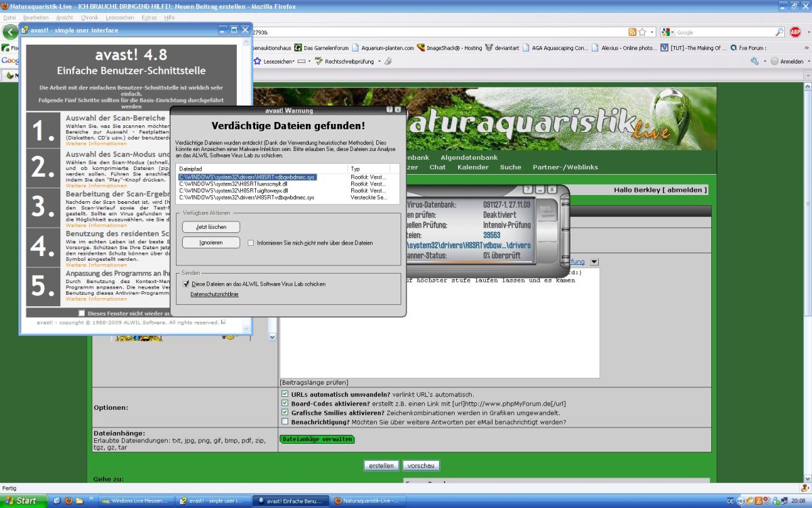Click the Firefox back arrow button

[9, 32]
